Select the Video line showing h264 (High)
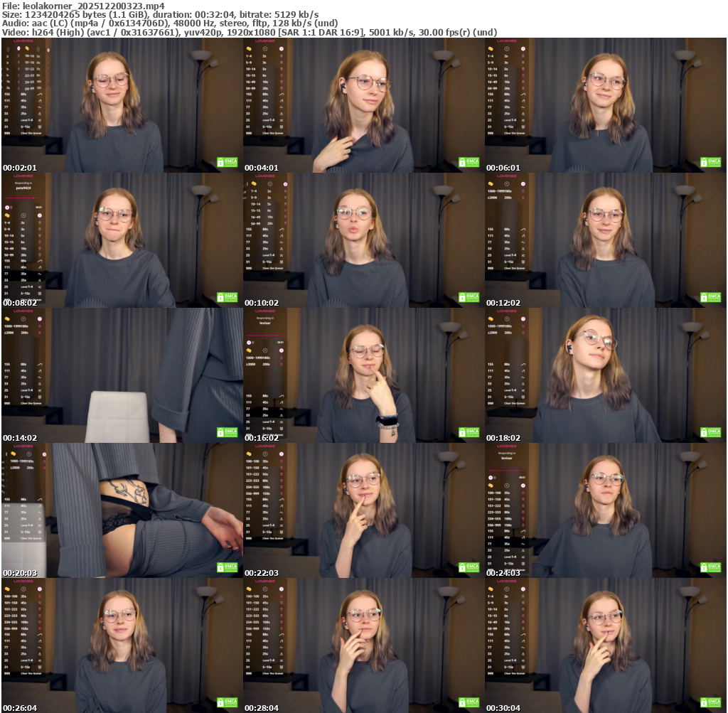 250,33
